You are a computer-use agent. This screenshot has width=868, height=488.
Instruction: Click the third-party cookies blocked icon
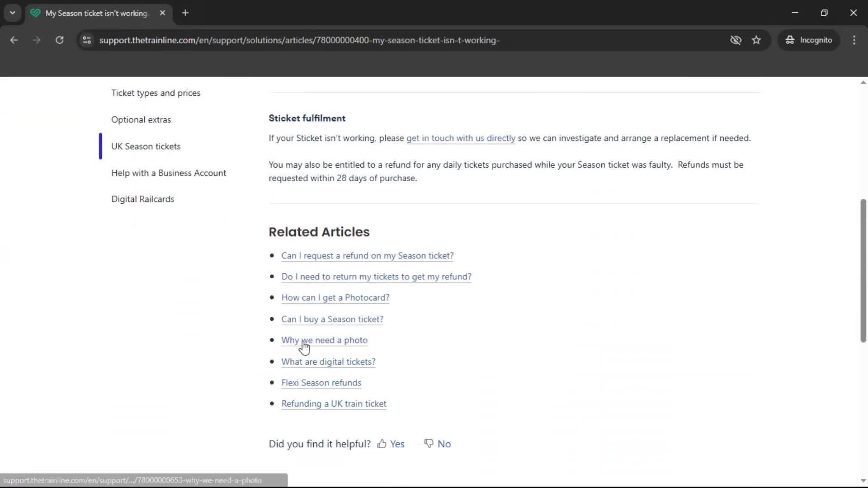click(x=736, y=40)
